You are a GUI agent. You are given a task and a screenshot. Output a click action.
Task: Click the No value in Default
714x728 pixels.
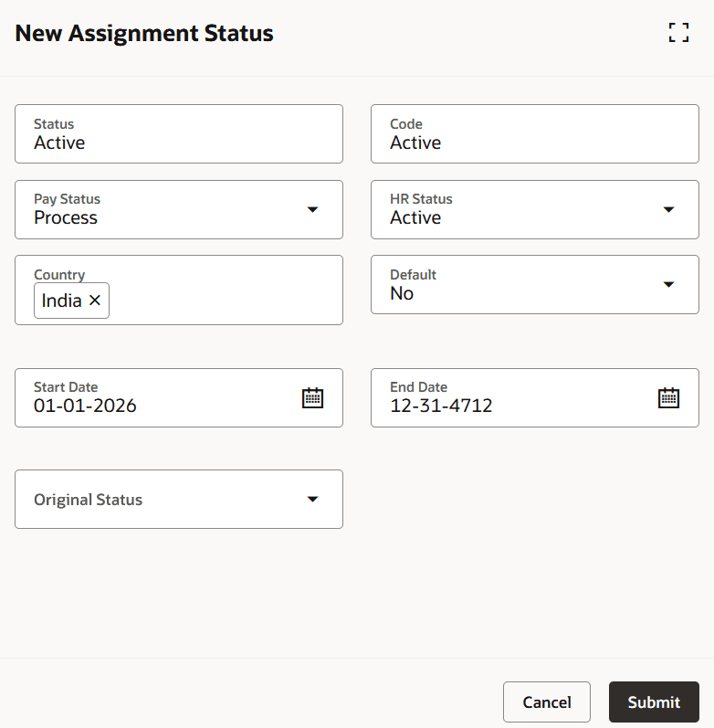(x=402, y=293)
